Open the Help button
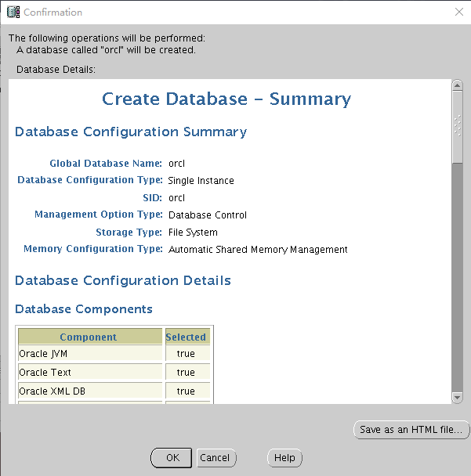Screen dimensions: 471x476 pos(284,457)
